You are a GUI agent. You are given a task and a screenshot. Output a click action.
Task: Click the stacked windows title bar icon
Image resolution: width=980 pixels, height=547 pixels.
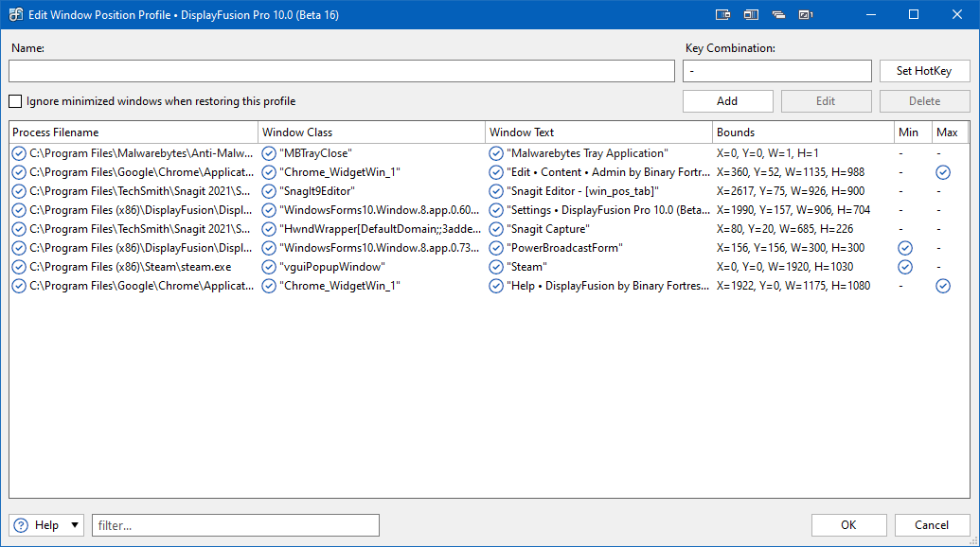tap(778, 14)
